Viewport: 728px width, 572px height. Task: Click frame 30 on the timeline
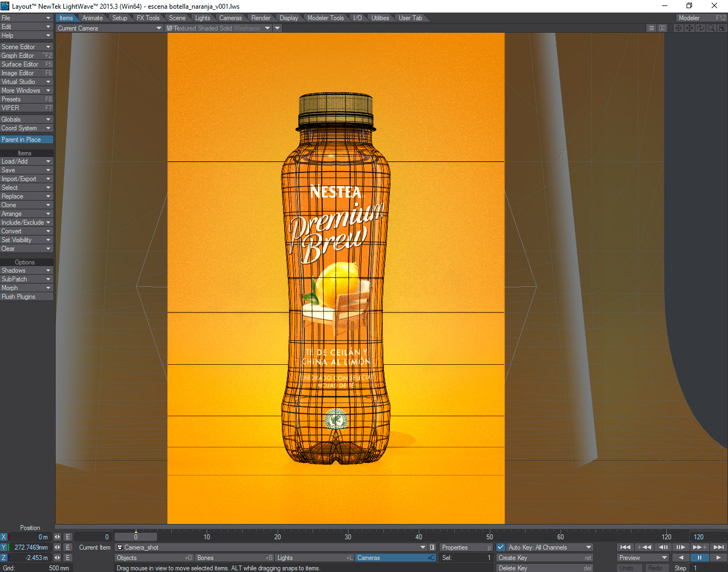[x=348, y=537]
